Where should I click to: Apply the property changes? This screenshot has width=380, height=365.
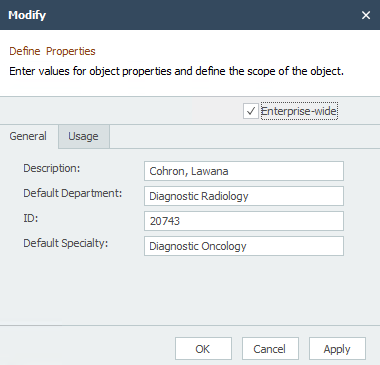(337, 349)
